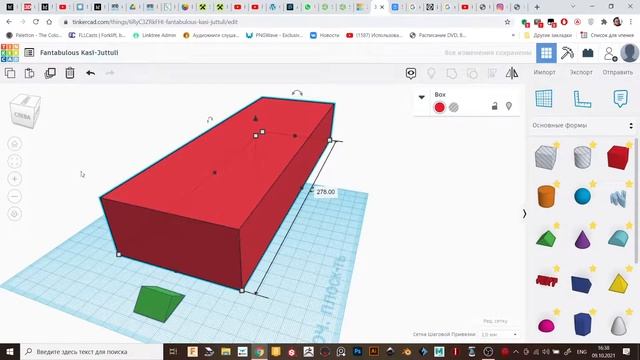Image resolution: width=640 pixels, height=360 pixels.
Task: Select the green wedge shape on workplane
Action: coord(158,304)
